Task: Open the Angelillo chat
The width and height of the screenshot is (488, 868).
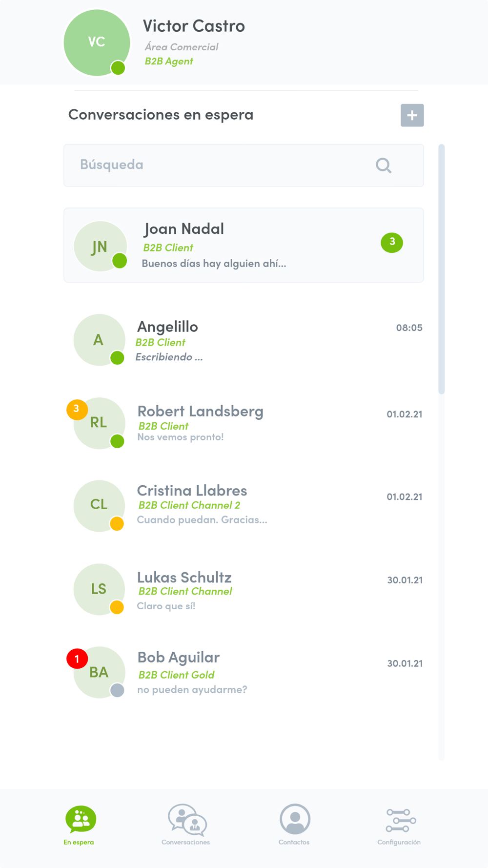Action: point(244,341)
